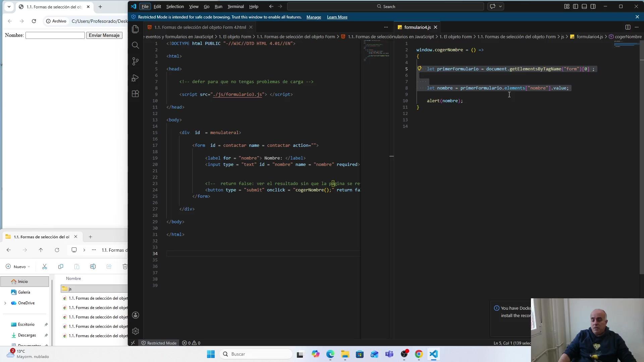The height and width of the screenshot is (362, 644).
Task: Select Inicio in File Explorer navigation pane
Action: click(x=24, y=282)
